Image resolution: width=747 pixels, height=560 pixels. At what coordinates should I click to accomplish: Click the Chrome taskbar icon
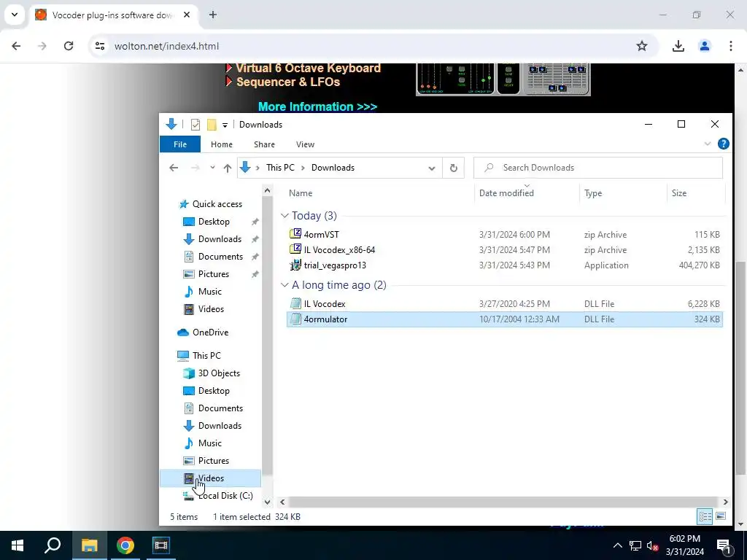pyautogui.click(x=125, y=545)
